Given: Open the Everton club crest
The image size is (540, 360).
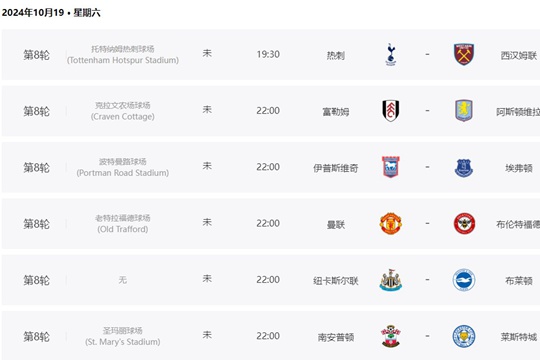Looking at the screenshot, I should (464, 168).
